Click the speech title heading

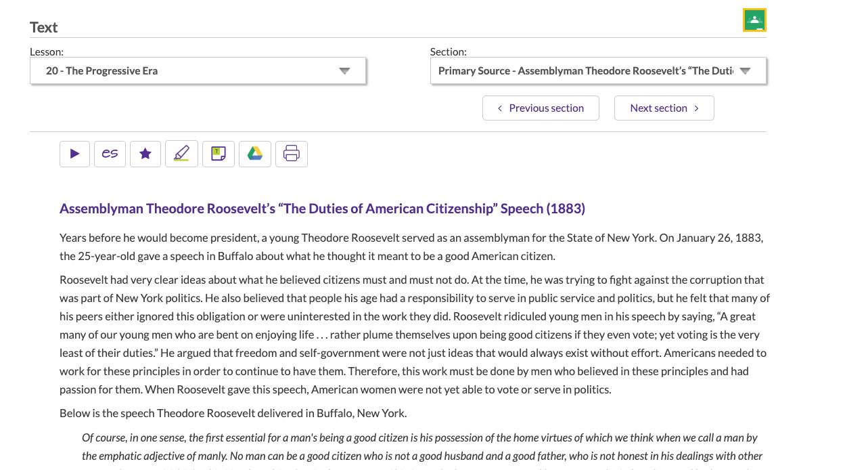pyautogui.click(x=322, y=209)
